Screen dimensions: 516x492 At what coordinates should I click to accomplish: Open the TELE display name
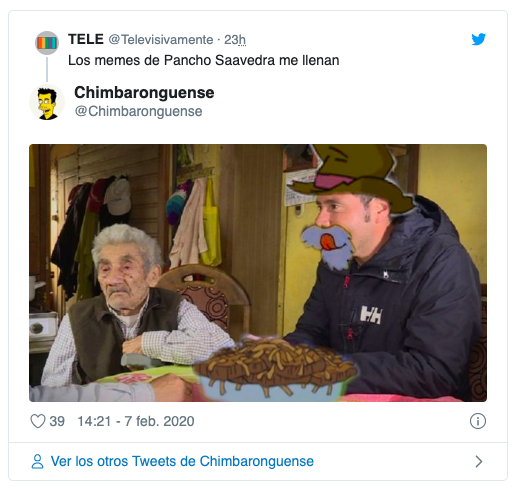click(86, 39)
